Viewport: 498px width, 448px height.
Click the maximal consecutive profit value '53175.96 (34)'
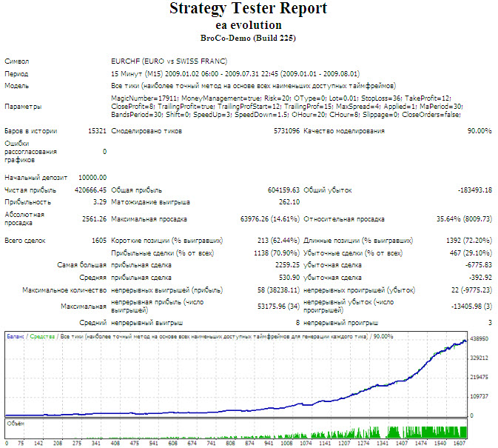click(278, 307)
